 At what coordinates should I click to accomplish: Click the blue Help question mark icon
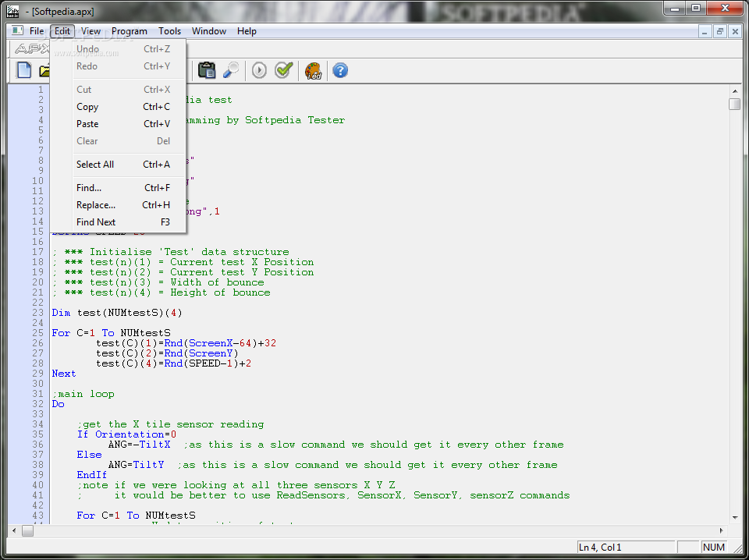(x=340, y=70)
